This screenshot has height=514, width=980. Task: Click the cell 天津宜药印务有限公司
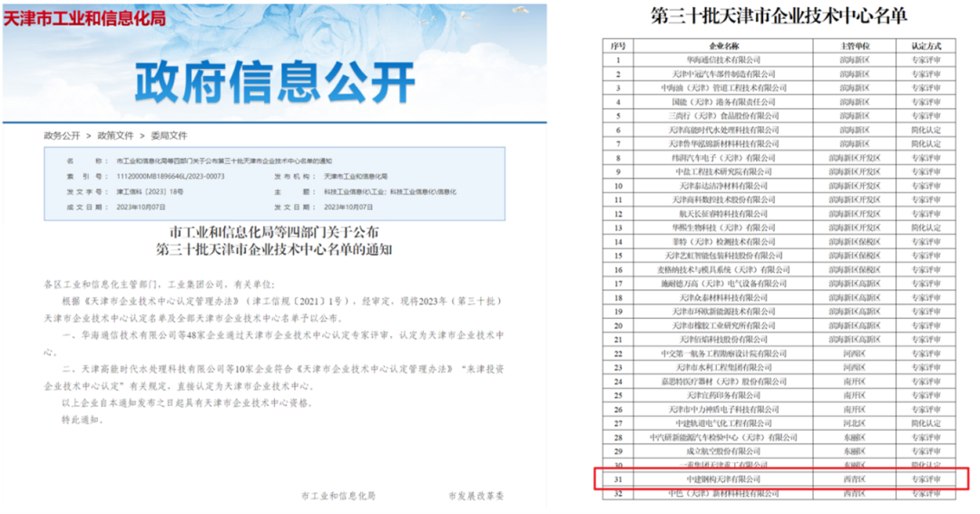click(x=723, y=395)
